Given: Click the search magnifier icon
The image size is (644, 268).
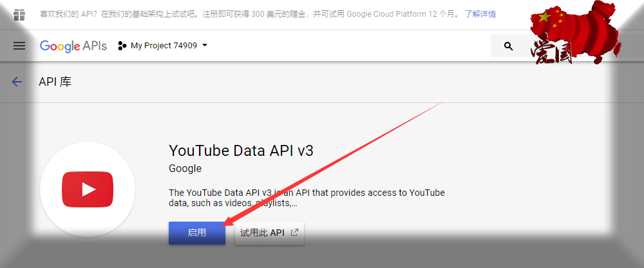Looking at the screenshot, I should [x=509, y=46].
